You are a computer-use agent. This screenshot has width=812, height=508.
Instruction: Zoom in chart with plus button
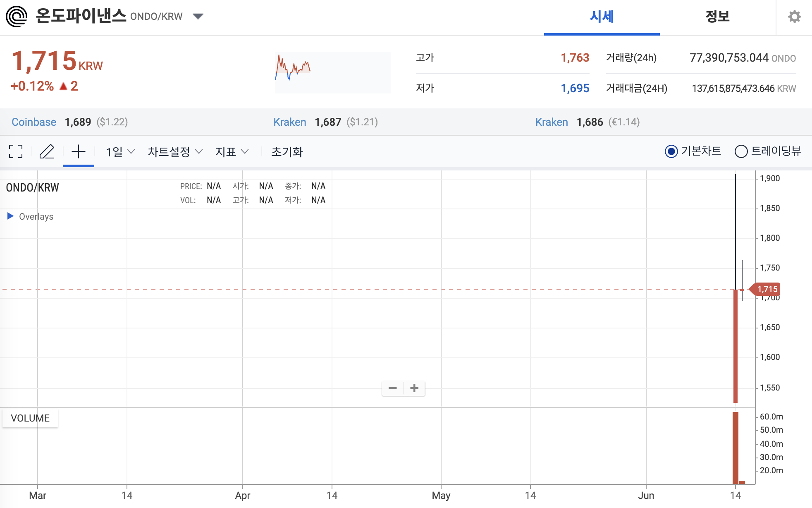414,388
